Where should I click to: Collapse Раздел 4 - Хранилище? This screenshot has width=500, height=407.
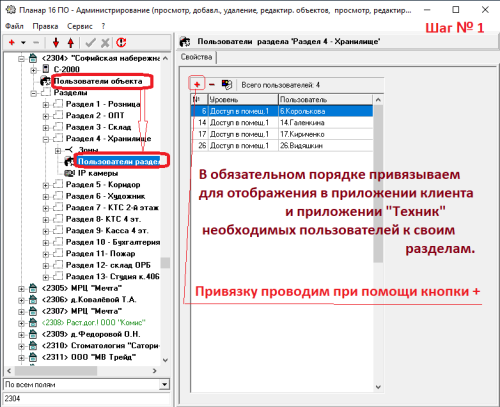click(46, 139)
